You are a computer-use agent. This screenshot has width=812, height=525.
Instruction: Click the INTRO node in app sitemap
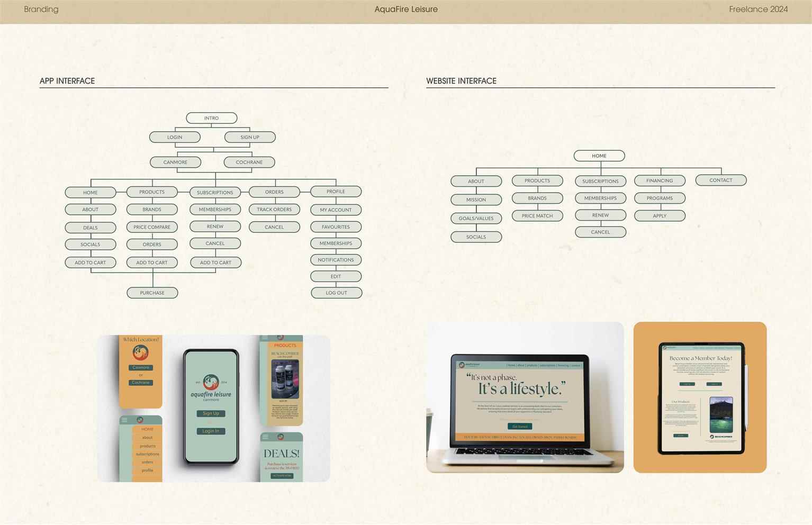point(212,118)
